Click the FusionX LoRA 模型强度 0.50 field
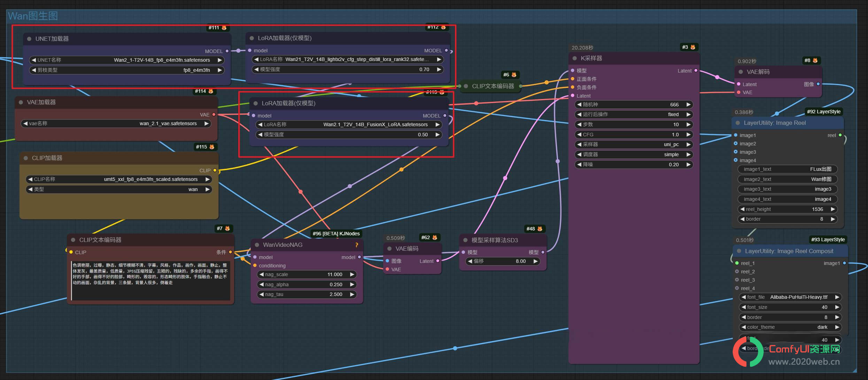 tap(349, 135)
